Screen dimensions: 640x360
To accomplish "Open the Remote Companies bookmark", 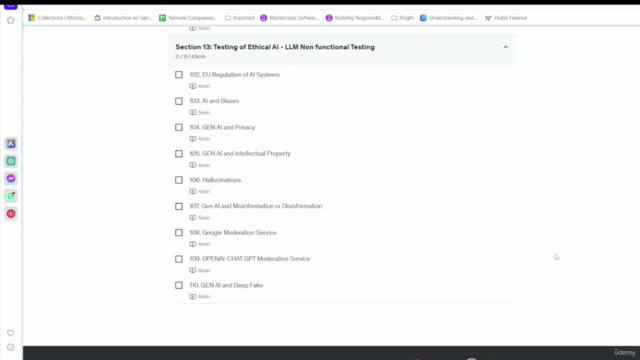I will tap(188, 18).
